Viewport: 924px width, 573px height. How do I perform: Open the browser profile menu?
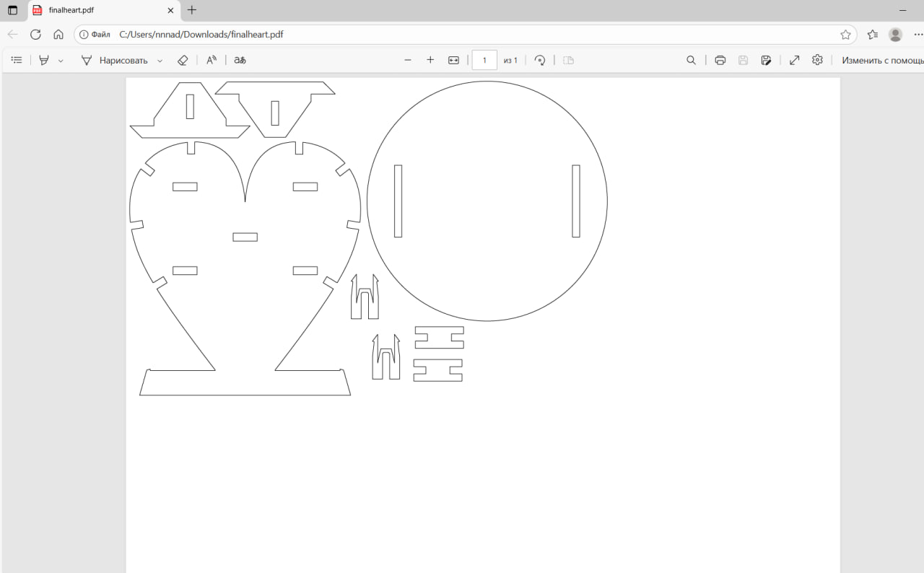(x=896, y=34)
